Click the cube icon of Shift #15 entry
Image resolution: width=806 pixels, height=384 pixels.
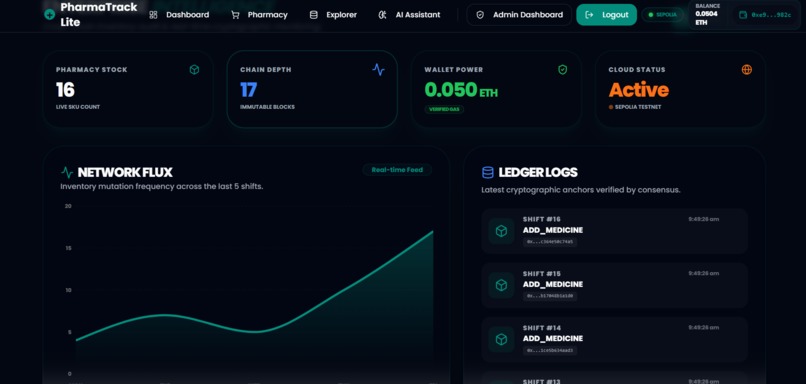point(501,285)
